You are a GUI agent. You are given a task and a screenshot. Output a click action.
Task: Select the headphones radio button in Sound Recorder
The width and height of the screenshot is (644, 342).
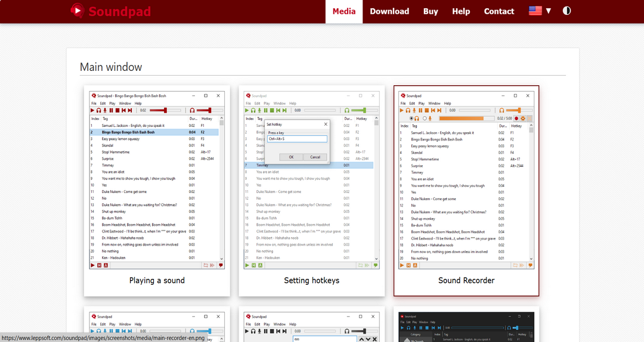point(411,119)
